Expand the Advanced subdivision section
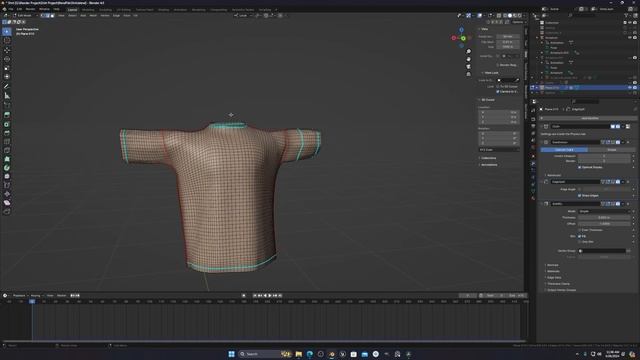The image size is (640, 360). pos(553,175)
